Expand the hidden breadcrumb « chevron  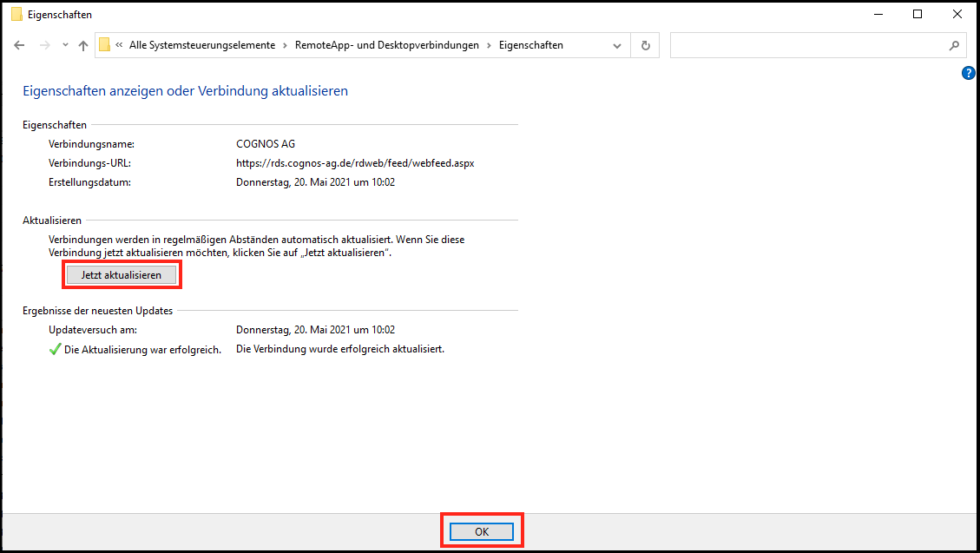118,45
